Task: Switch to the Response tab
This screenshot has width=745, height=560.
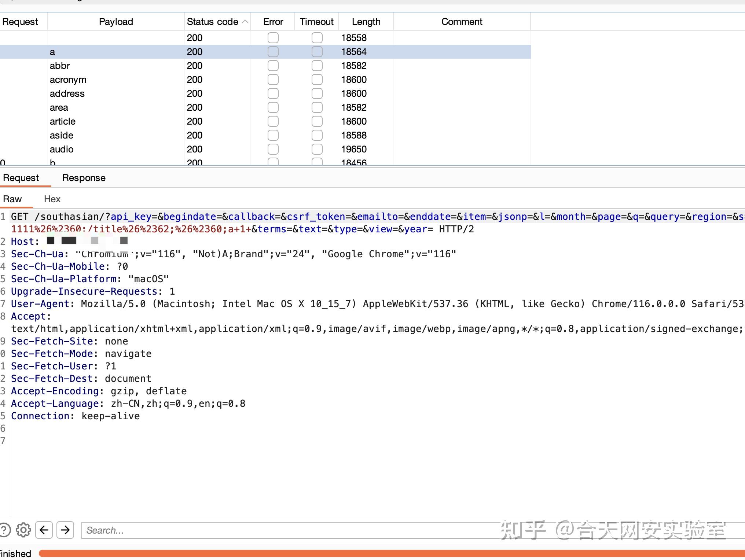Action: click(84, 178)
